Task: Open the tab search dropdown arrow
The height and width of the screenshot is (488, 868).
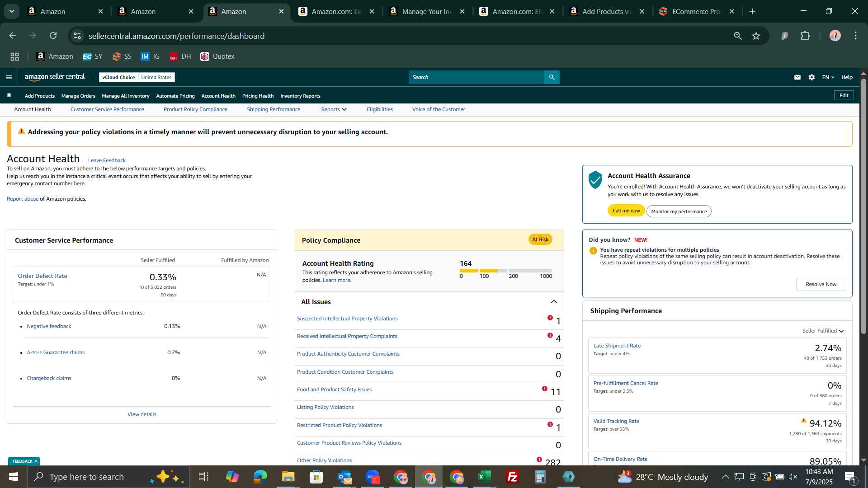Action: coord(12,11)
